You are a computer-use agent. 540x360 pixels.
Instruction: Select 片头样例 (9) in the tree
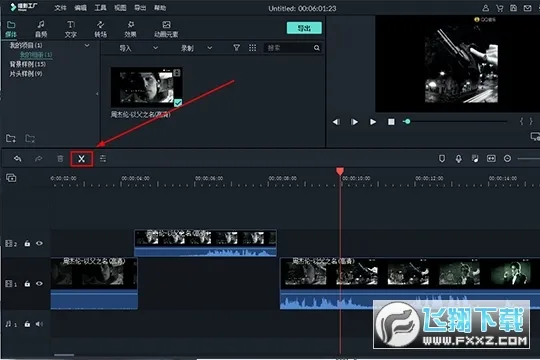(26, 73)
